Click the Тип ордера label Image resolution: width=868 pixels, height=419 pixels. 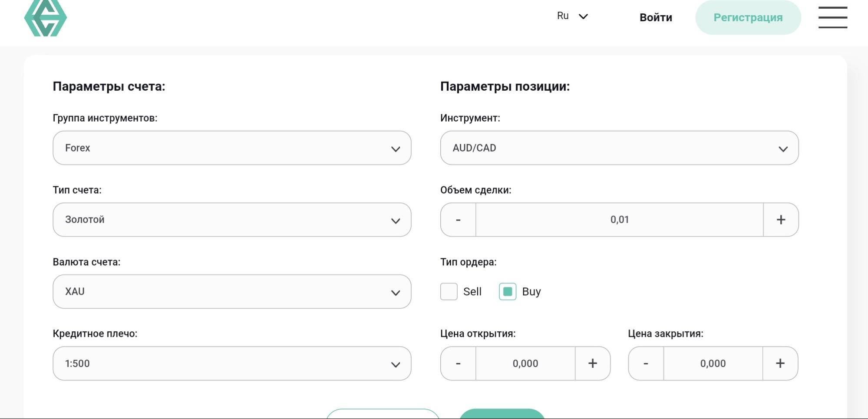(469, 262)
